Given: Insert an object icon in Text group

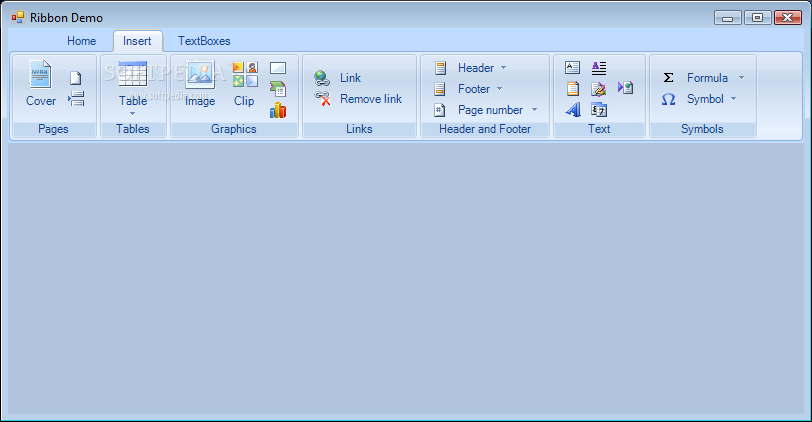Looking at the screenshot, I should tap(626, 88).
